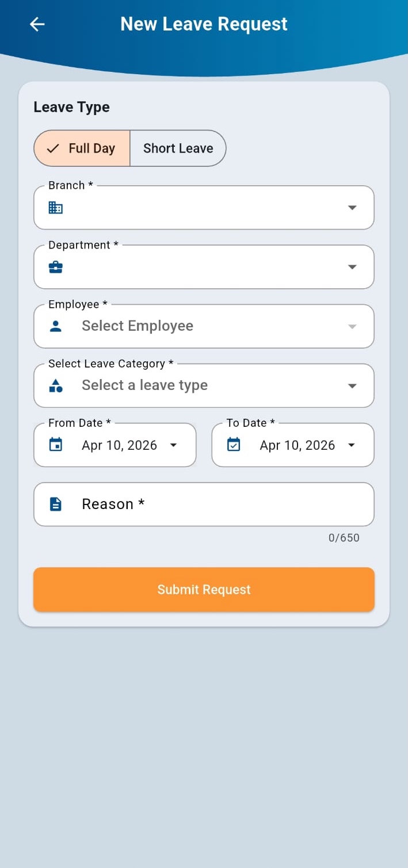Click the From Date value Apr 10, 2026

click(x=119, y=445)
